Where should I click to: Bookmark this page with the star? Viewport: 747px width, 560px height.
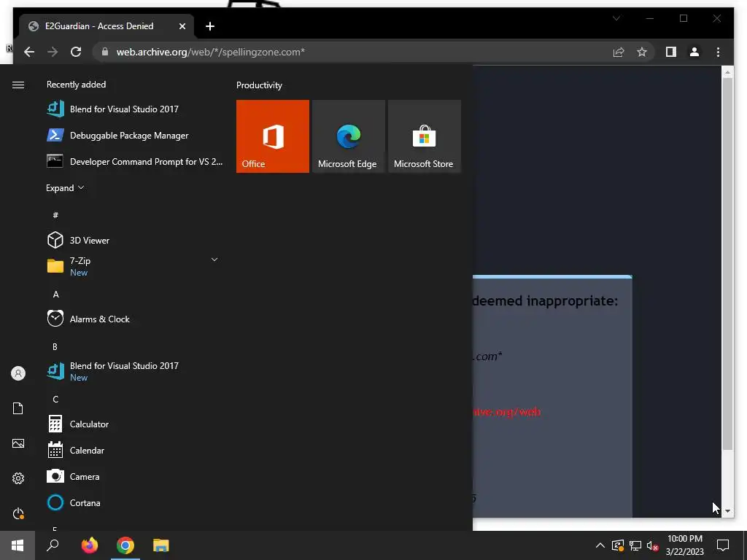(642, 52)
